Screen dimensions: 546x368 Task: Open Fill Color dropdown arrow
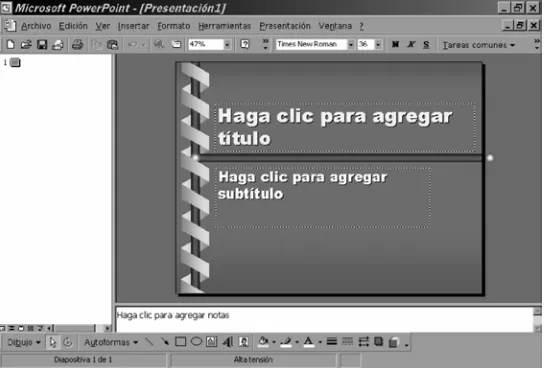(x=274, y=342)
